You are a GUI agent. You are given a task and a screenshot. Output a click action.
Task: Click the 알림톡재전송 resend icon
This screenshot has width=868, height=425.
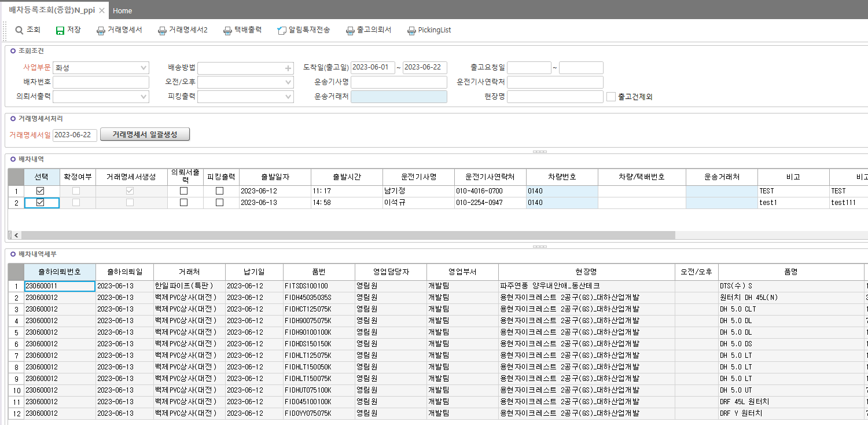282,30
